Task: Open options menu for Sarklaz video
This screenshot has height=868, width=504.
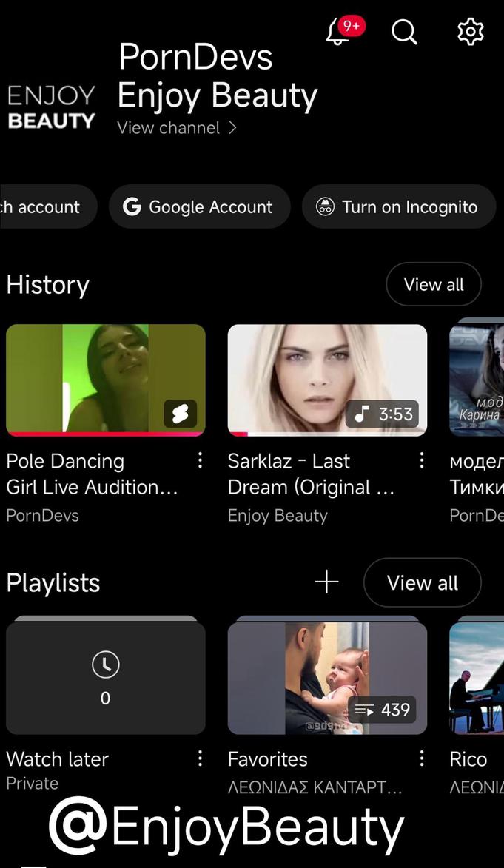Action: (421, 460)
